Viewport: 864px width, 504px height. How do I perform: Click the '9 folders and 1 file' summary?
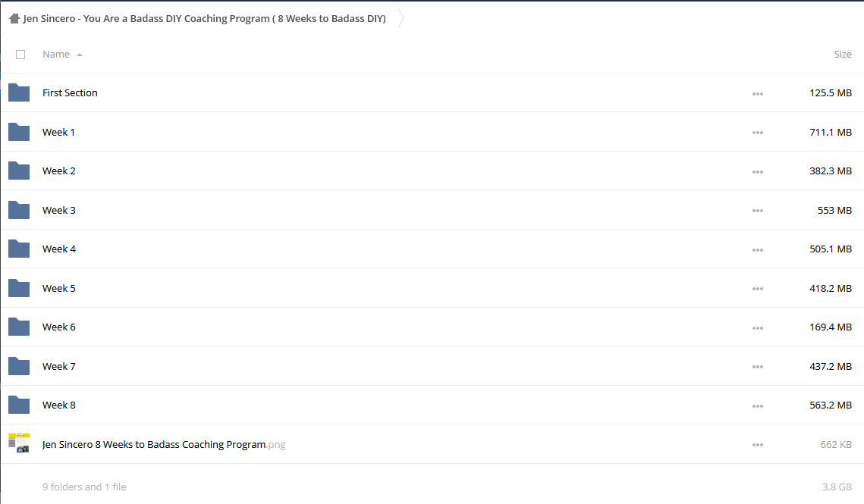84,487
